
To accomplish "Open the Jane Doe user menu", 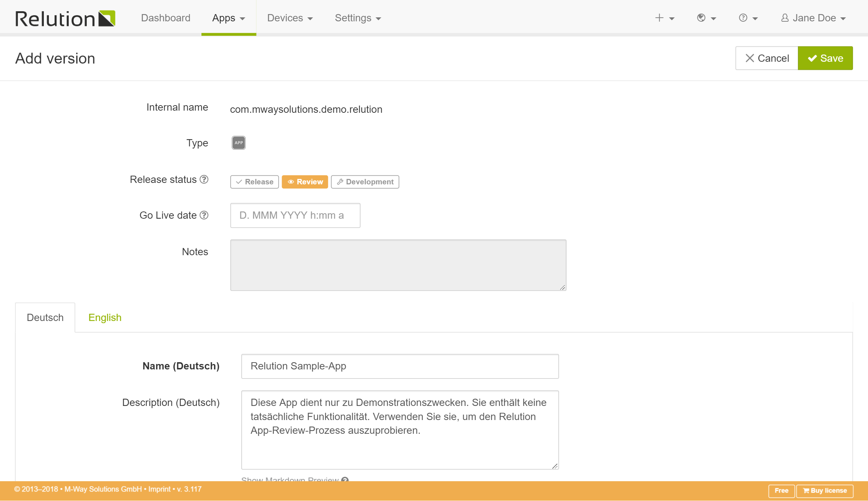I will point(813,18).
